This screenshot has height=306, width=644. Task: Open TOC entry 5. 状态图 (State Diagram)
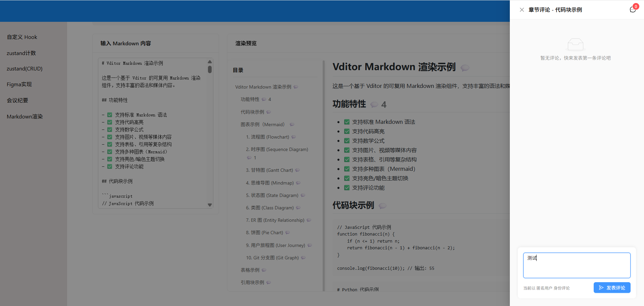click(x=272, y=195)
